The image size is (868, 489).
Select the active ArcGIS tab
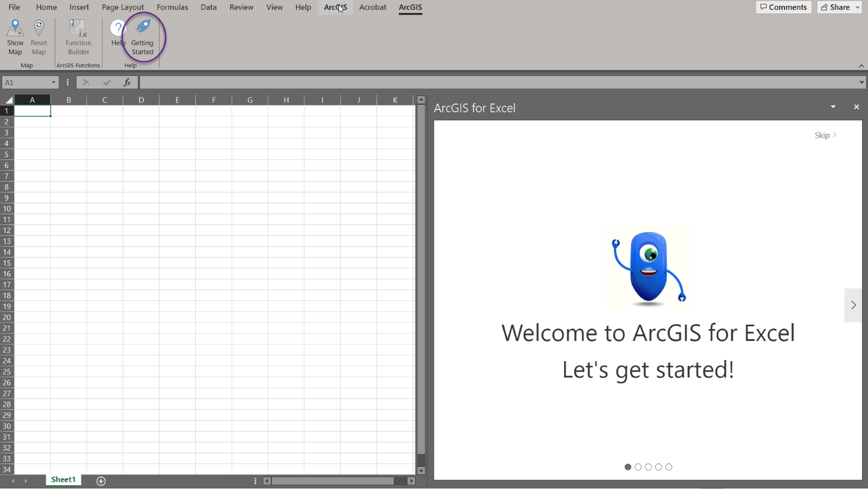pyautogui.click(x=410, y=7)
